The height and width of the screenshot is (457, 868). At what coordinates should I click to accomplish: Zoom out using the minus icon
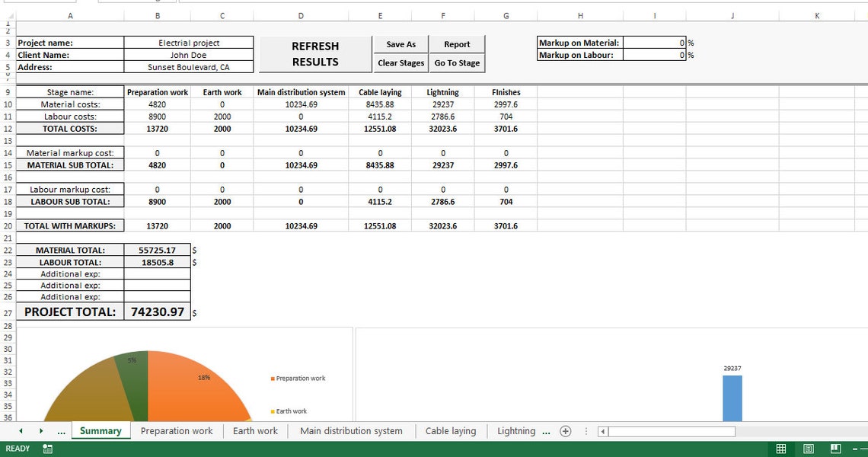click(x=856, y=449)
